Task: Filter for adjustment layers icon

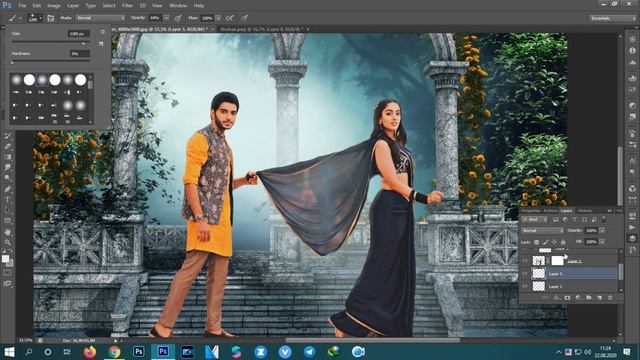Action: click(565, 220)
